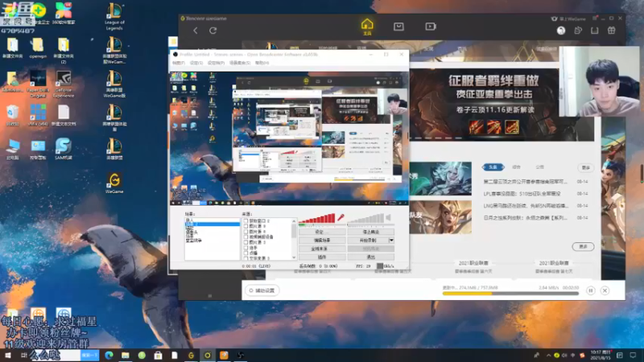Mute the OBS desktop speaker icon
Image resolution: width=644 pixels, height=362 pixels.
[x=388, y=217]
